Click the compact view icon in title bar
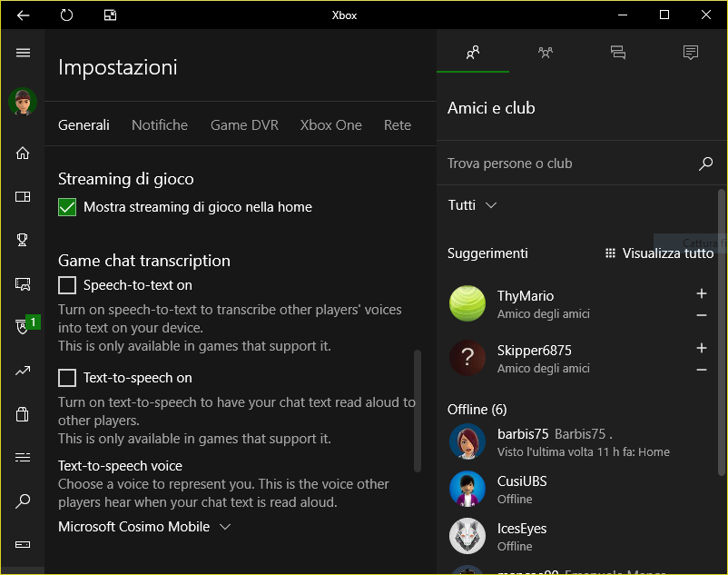 click(x=110, y=15)
